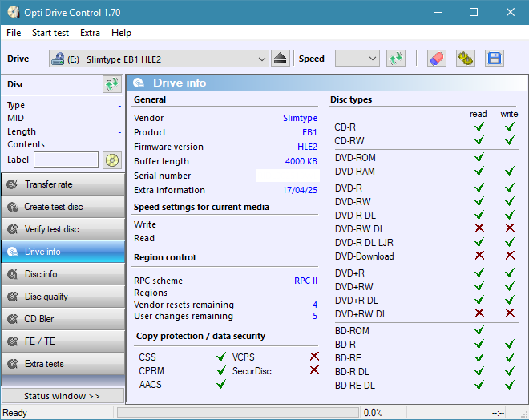Click the VCPS unsupported cross mark
Screen dimensions: 529x420
(314, 356)
